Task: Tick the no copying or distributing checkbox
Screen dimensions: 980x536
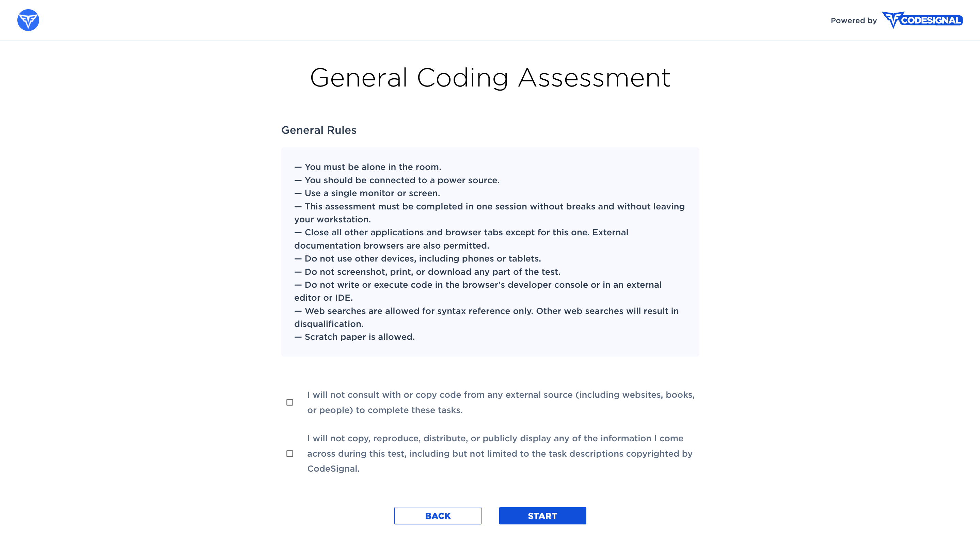Action: point(290,454)
